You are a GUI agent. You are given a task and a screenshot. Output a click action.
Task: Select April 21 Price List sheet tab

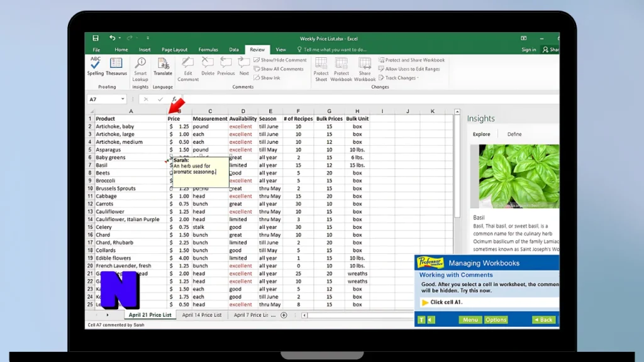150,315
